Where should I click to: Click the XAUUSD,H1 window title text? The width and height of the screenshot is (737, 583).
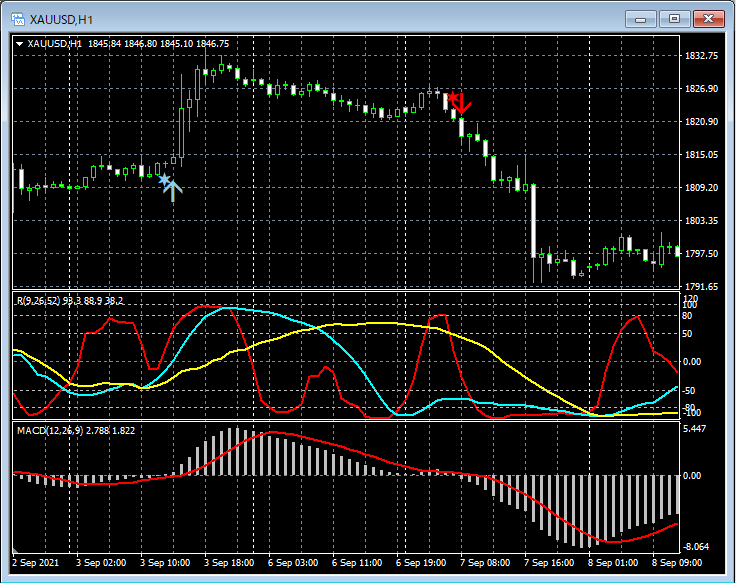(61, 19)
